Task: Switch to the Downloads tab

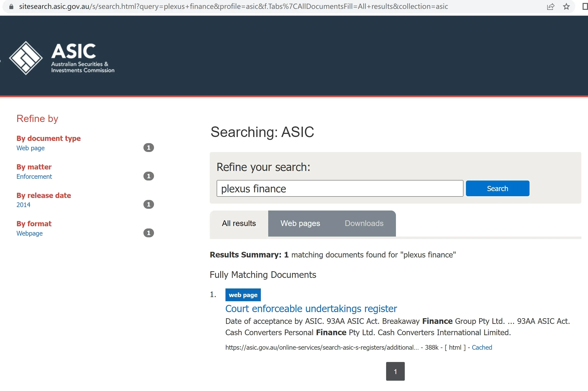Action: pyautogui.click(x=364, y=224)
